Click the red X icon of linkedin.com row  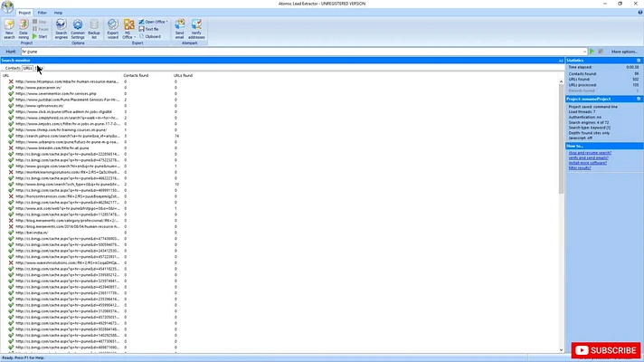pyautogui.click(x=11, y=148)
